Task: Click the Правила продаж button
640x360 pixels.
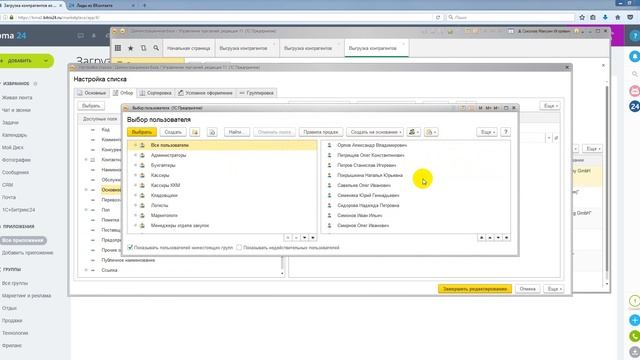Action: (x=321, y=132)
